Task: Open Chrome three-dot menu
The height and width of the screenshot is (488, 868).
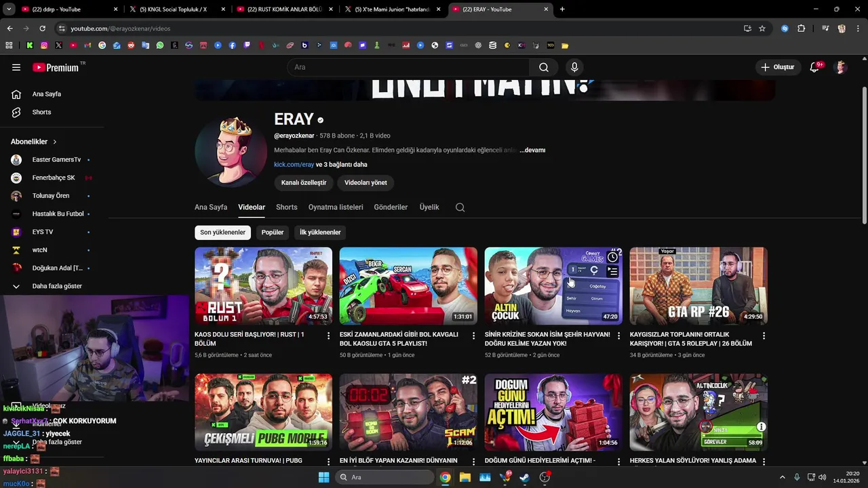Action: (x=857, y=28)
